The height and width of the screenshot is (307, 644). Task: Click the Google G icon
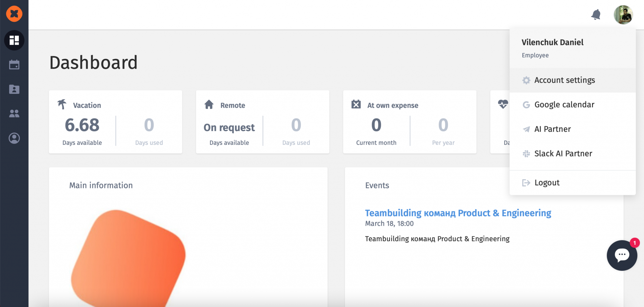(526, 105)
